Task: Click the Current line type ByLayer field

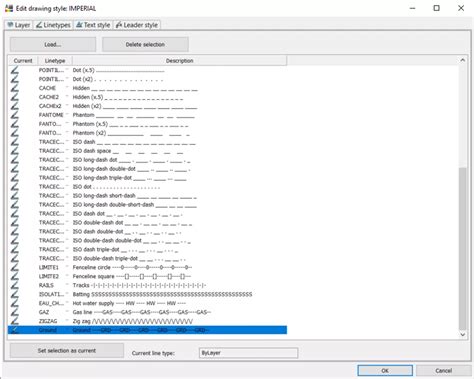Action: [x=248, y=353]
